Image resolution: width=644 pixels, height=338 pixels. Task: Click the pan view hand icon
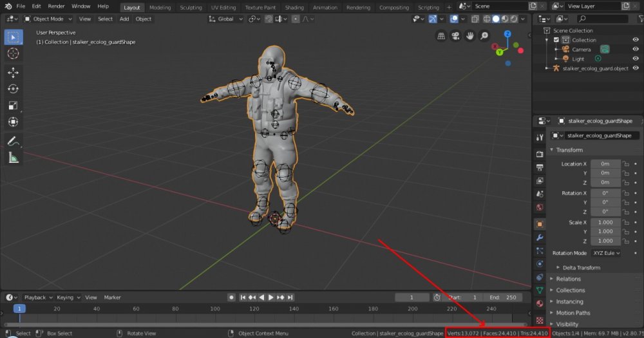click(x=470, y=36)
